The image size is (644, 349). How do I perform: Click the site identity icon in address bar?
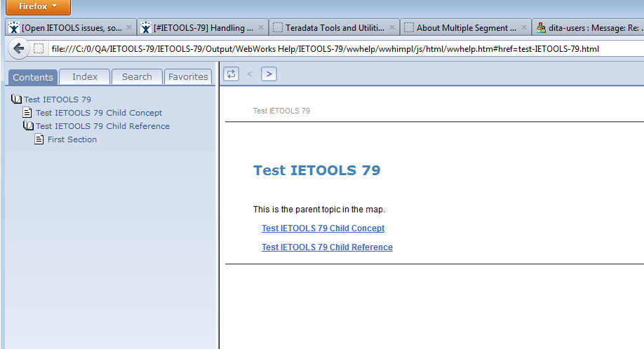pyautogui.click(x=39, y=49)
